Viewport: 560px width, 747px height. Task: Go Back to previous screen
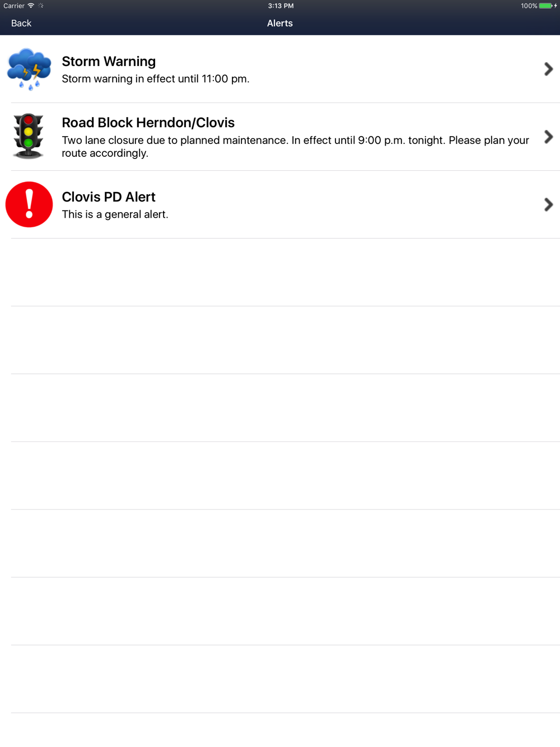point(21,23)
